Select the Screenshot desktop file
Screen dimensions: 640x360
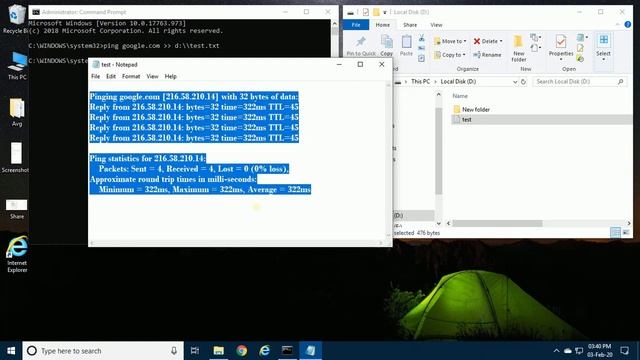pos(16,158)
